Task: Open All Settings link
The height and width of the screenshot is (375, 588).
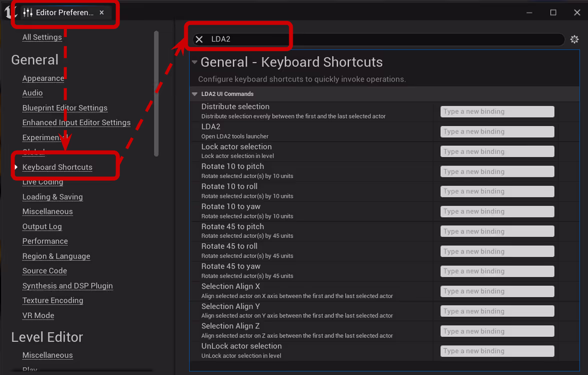Action: [42, 37]
